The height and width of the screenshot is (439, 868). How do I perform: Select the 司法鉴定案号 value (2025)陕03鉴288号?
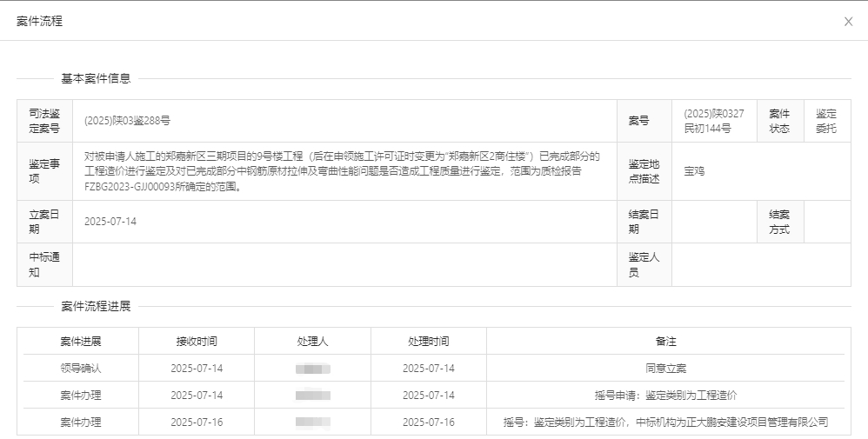pos(127,122)
